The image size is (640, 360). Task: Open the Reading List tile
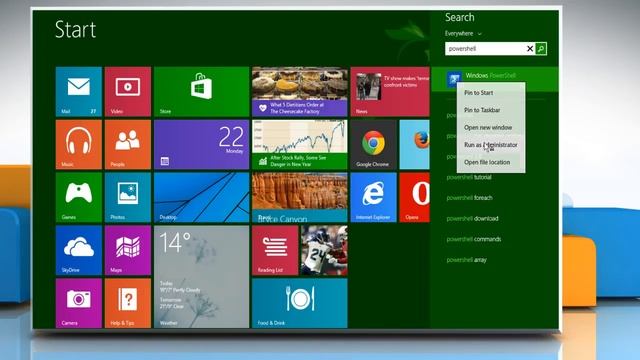(x=275, y=250)
